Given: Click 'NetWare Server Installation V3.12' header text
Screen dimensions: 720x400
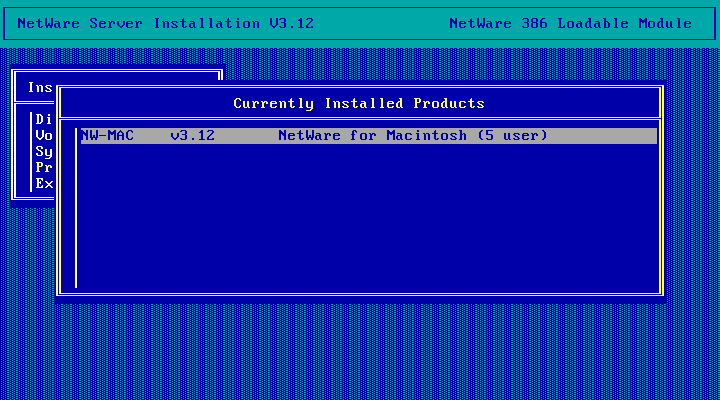Looking at the screenshot, I should [x=165, y=23].
